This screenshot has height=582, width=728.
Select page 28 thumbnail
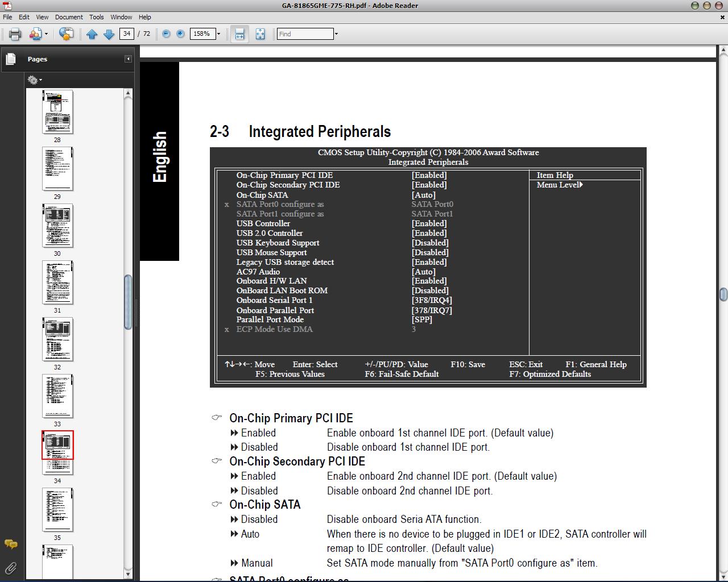57,112
